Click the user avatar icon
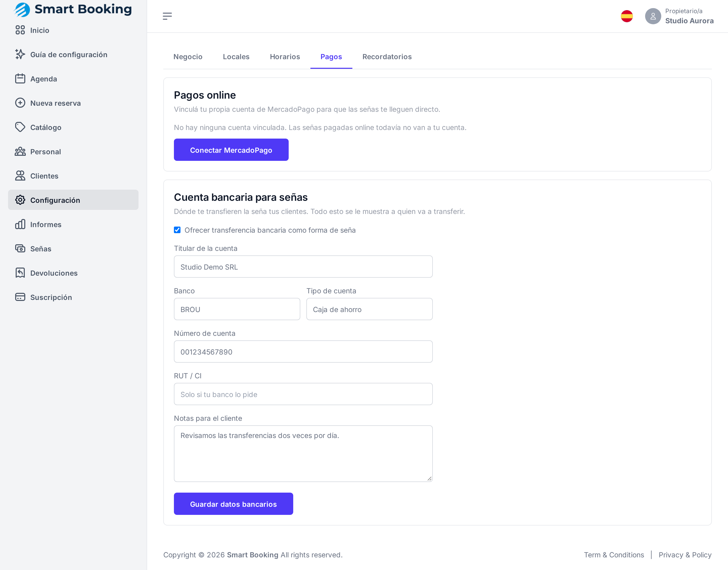This screenshot has width=728, height=570. tap(653, 16)
